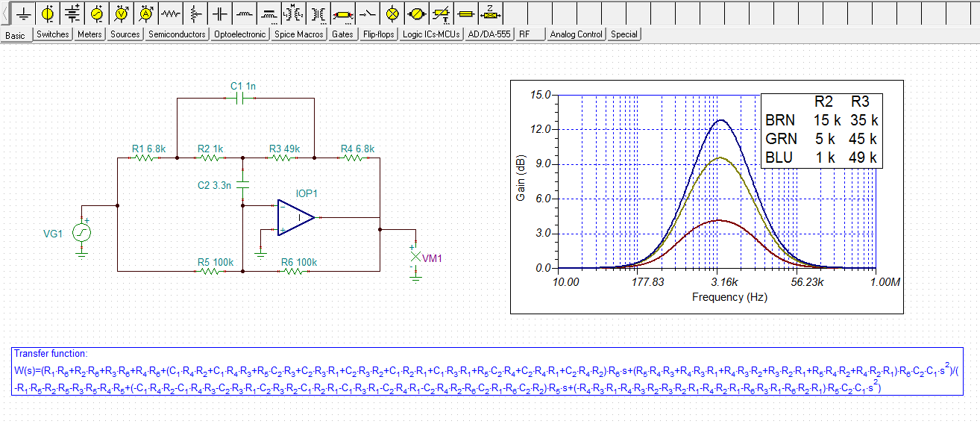Open the Meters tab

pyautogui.click(x=90, y=34)
